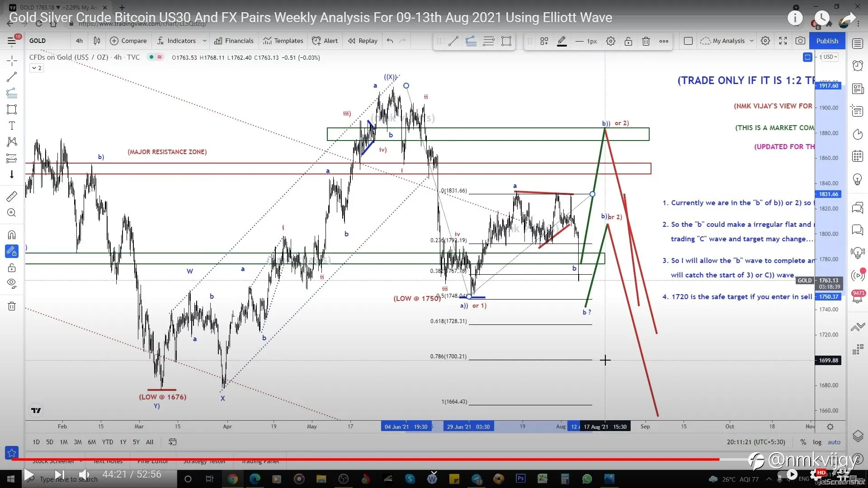This screenshot has height=488, width=868.
Task: Select the ruler measure tool
Action: pyautogui.click(x=12, y=197)
